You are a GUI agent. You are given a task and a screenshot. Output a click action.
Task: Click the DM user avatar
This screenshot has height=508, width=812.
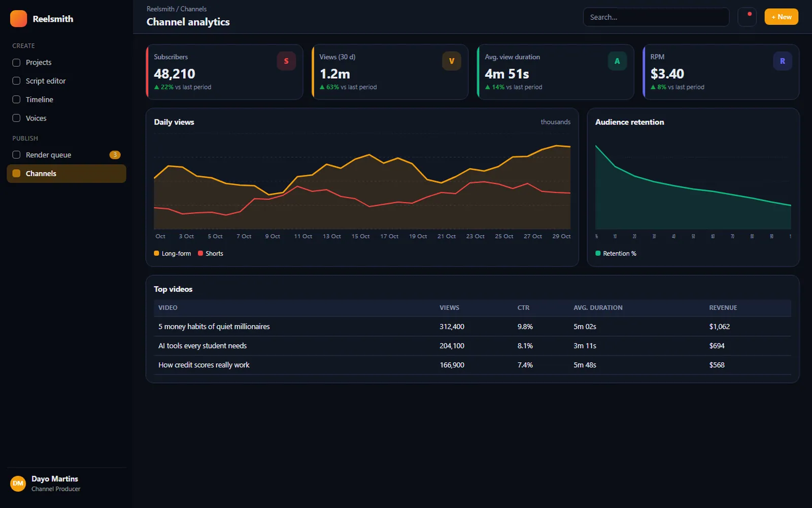tap(18, 483)
